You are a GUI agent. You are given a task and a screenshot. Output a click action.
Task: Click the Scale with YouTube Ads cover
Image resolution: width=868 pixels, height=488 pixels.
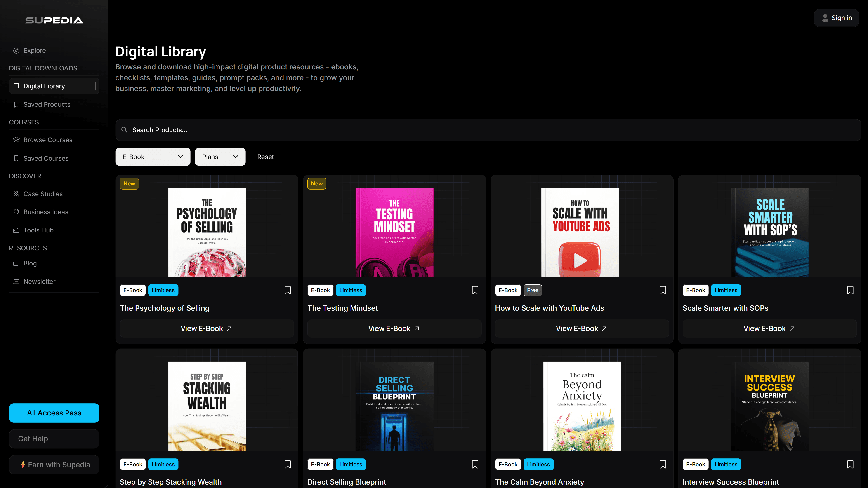[580, 232]
